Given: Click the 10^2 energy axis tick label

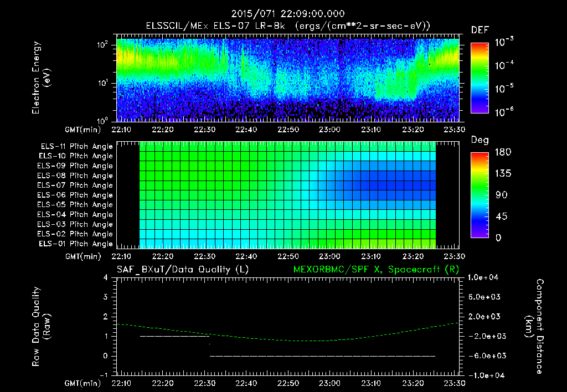Looking at the screenshot, I should [x=102, y=45].
